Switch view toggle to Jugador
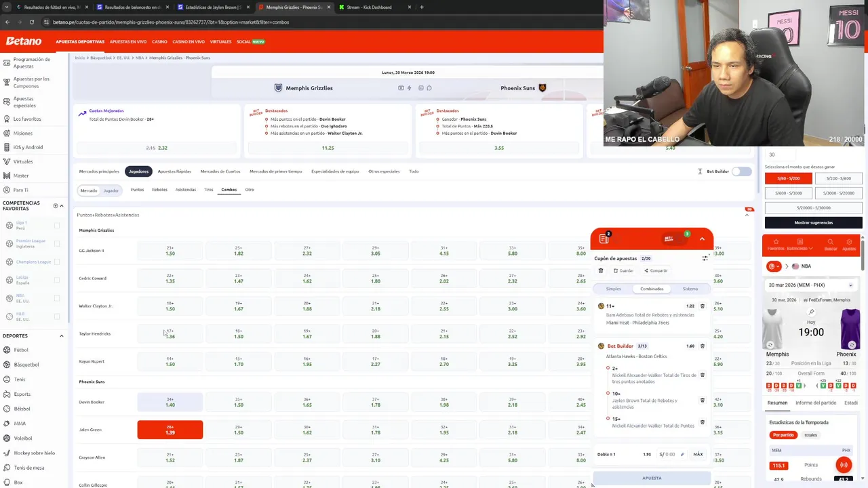Viewport: 868px width, 488px height. (111, 190)
